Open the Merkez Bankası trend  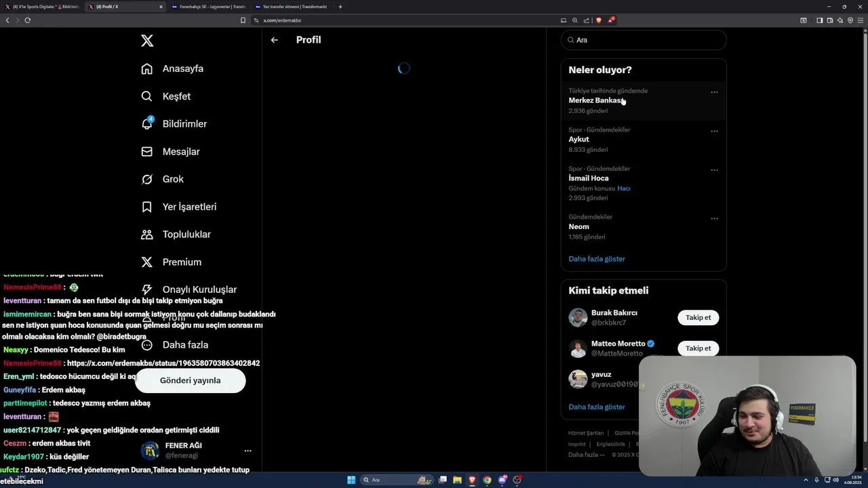click(644, 101)
